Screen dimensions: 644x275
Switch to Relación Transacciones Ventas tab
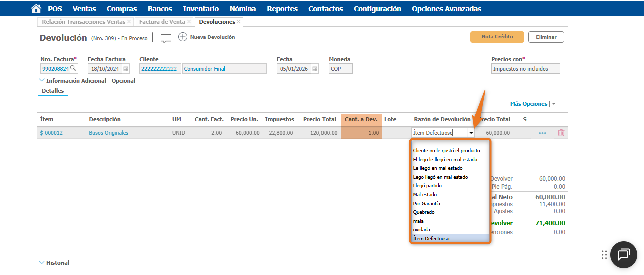tap(83, 22)
